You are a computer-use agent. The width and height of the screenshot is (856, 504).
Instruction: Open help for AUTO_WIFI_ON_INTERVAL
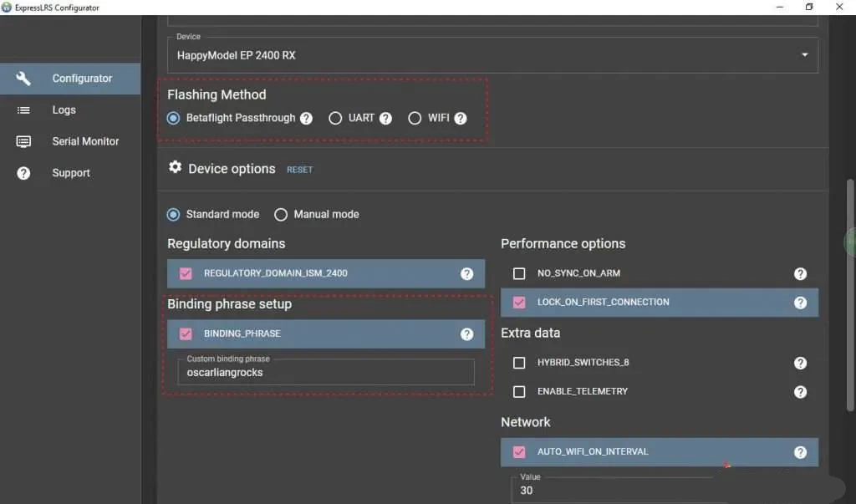pos(800,452)
